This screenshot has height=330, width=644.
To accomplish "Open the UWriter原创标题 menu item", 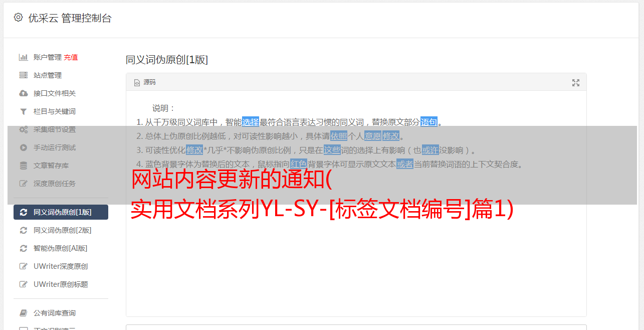I will pyautogui.click(x=61, y=284).
